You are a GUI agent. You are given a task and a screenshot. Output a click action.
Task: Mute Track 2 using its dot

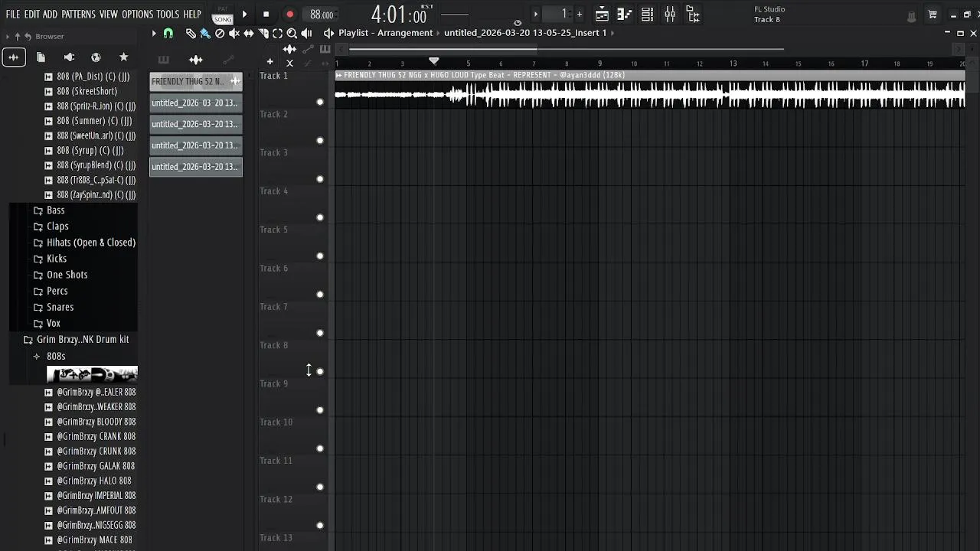click(320, 141)
